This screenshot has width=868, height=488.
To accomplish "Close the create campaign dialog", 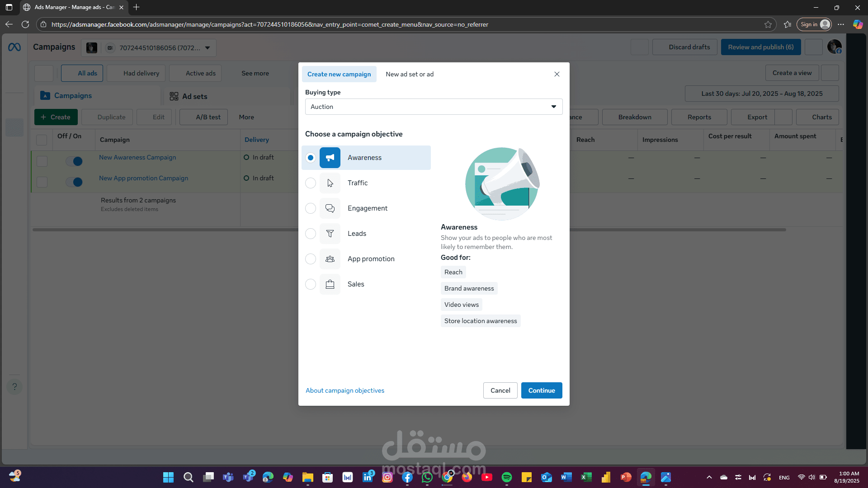I will [557, 74].
